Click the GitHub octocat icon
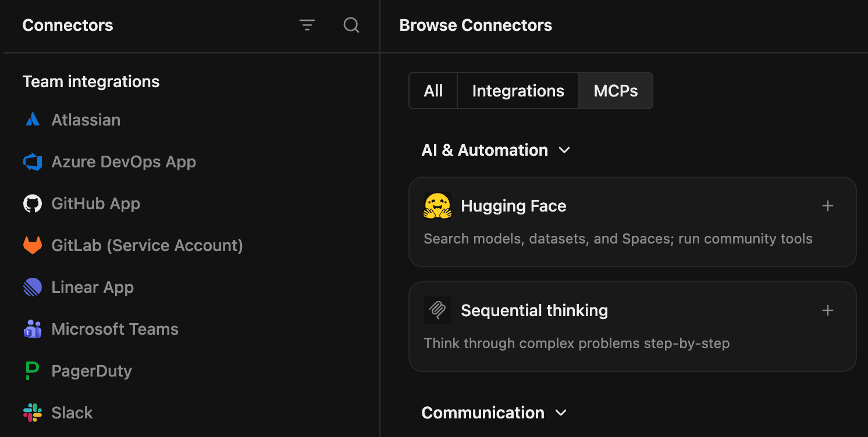868x437 pixels. click(x=33, y=203)
